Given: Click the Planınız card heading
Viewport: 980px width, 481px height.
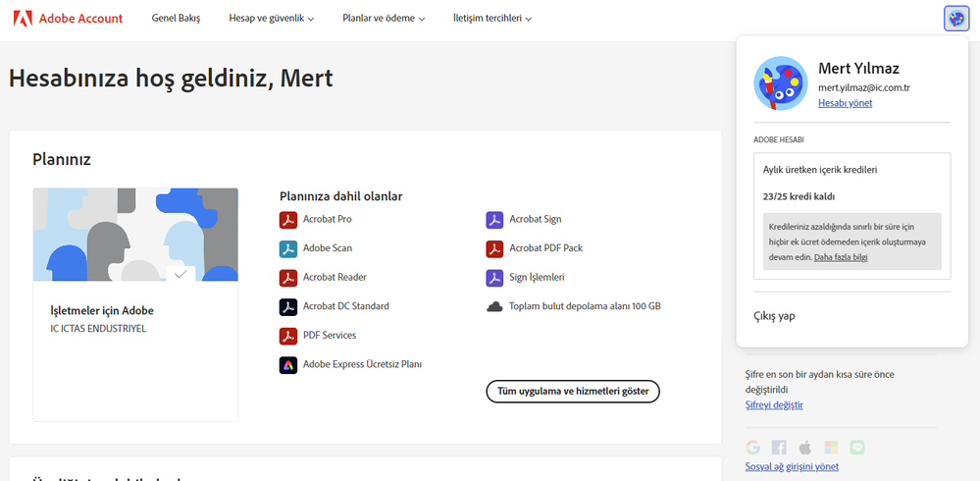Looking at the screenshot, I should coord(62,159).
